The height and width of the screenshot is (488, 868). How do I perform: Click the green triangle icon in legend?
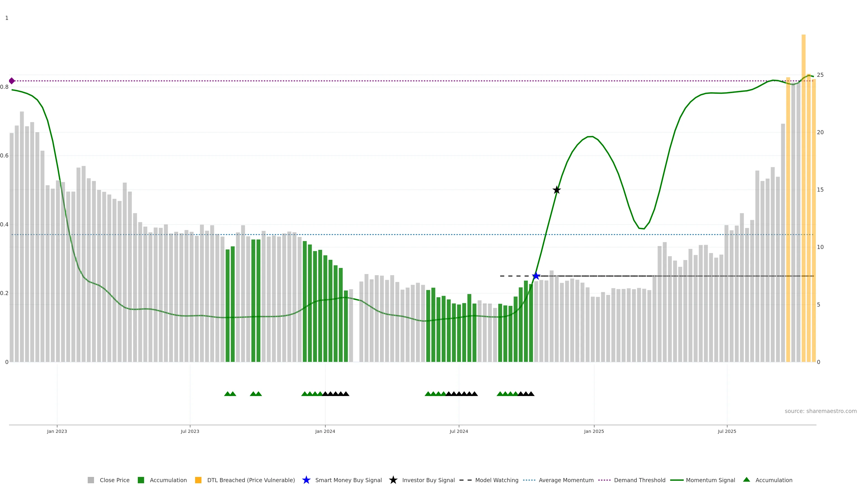[746, 480]
